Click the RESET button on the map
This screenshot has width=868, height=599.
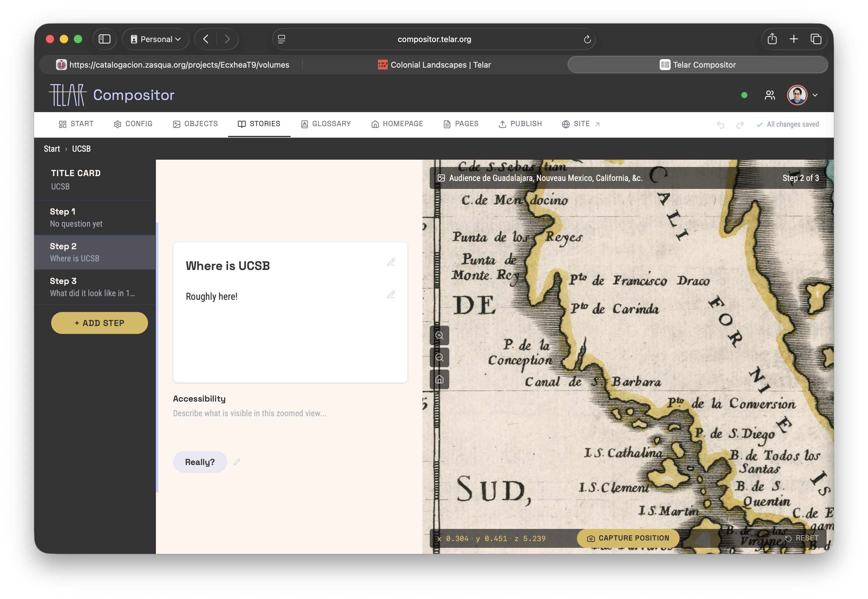click(802, 538)
